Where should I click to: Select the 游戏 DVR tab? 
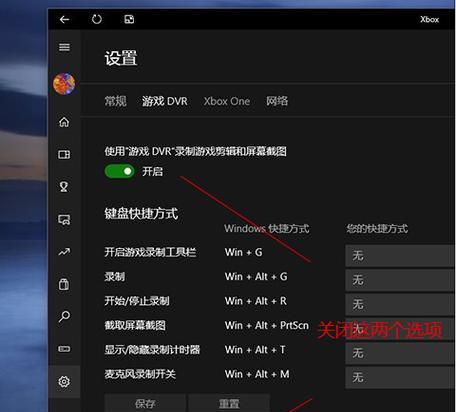[165, 101]
